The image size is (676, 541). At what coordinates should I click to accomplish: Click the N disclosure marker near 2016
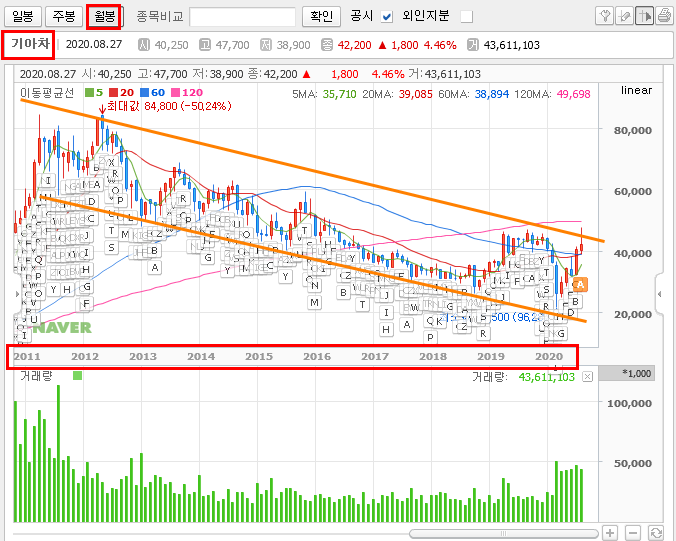(315, 285)
